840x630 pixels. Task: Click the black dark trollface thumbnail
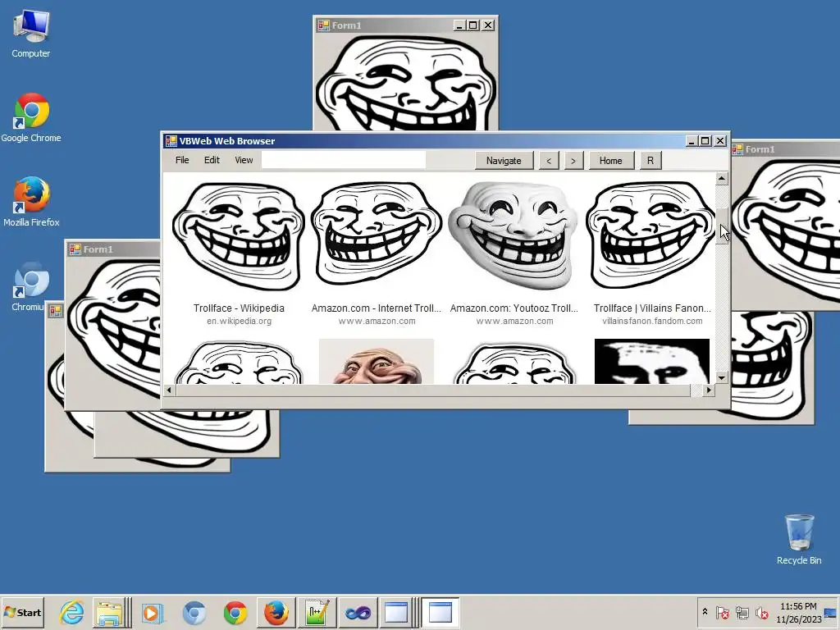coord(652,361)
